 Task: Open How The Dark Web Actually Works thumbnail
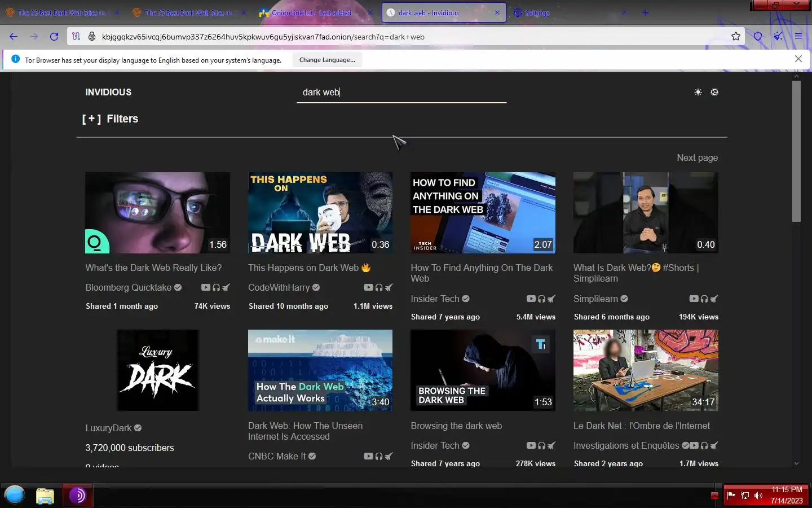[x=320, y=370]
